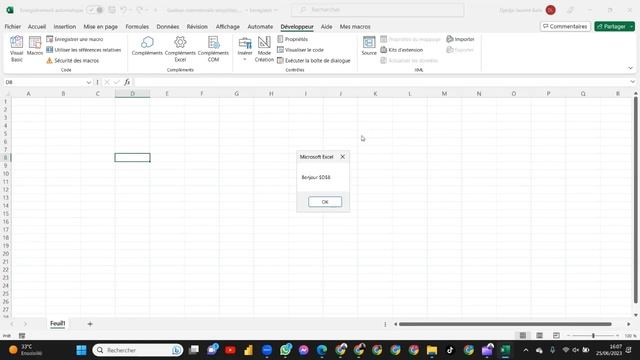The height and width of the screenshot is (360, 640).
Task: Click the Select All corner
Action: 6,93
